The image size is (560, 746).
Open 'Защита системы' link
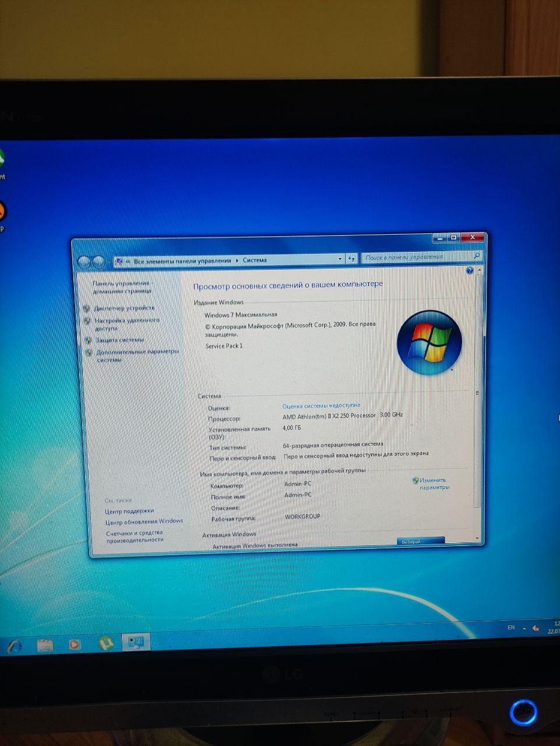point(119,340)
